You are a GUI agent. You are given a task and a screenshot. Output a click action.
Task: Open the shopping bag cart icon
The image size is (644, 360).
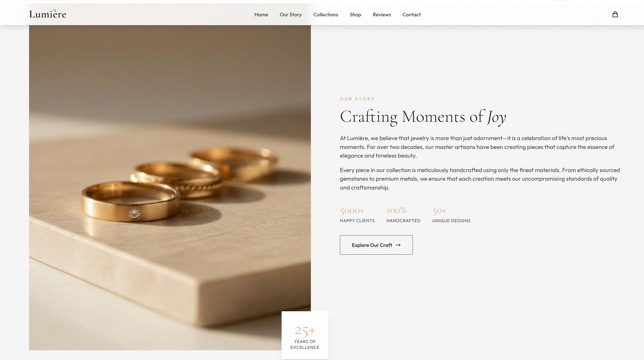pos(615,15)
